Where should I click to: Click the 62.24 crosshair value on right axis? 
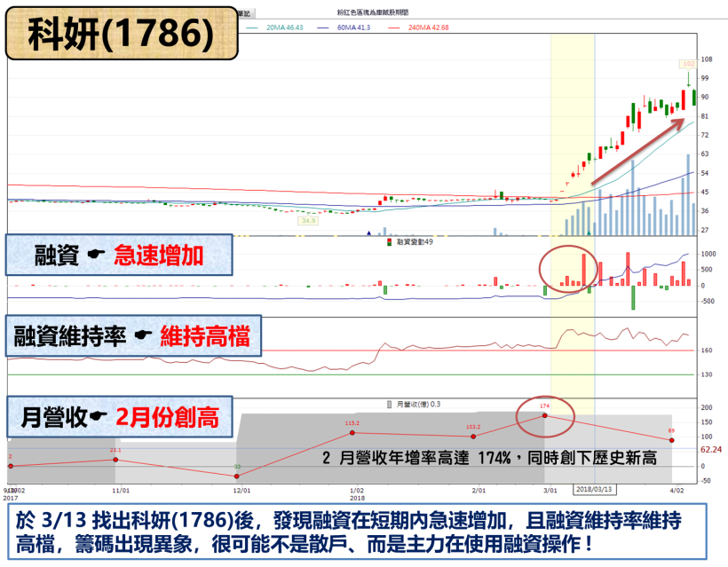click(x=711, y=449)
